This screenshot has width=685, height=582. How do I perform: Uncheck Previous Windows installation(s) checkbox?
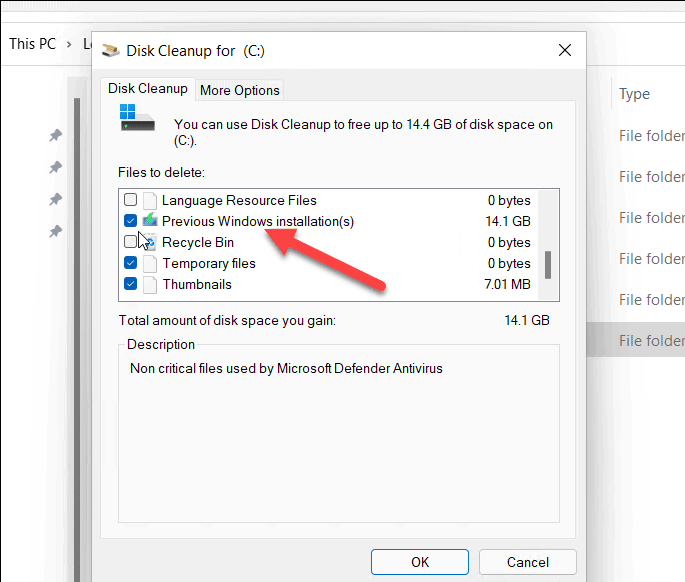130,221
